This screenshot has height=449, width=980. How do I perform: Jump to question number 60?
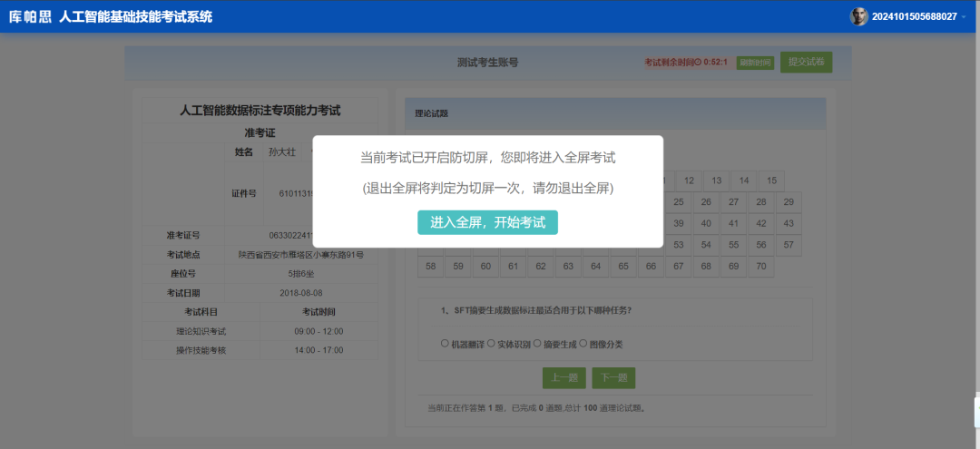485,267
